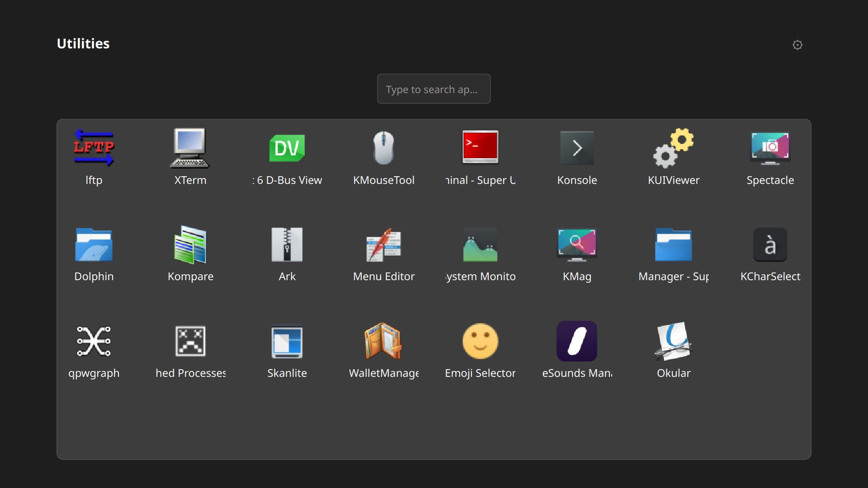Click the search apps input field
Image resolution: width=868 pixels, height=488 pixels.
(433, 89)
